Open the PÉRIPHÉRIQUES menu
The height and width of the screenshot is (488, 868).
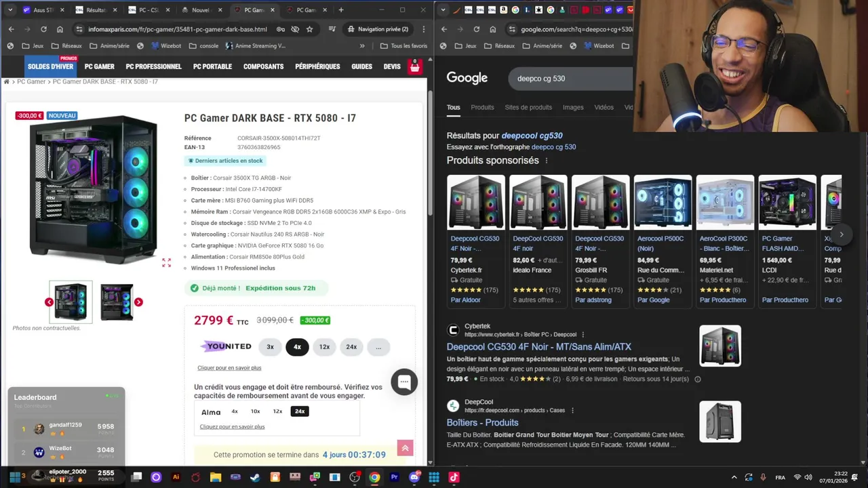pyautogui.click(x=317, y=66)
